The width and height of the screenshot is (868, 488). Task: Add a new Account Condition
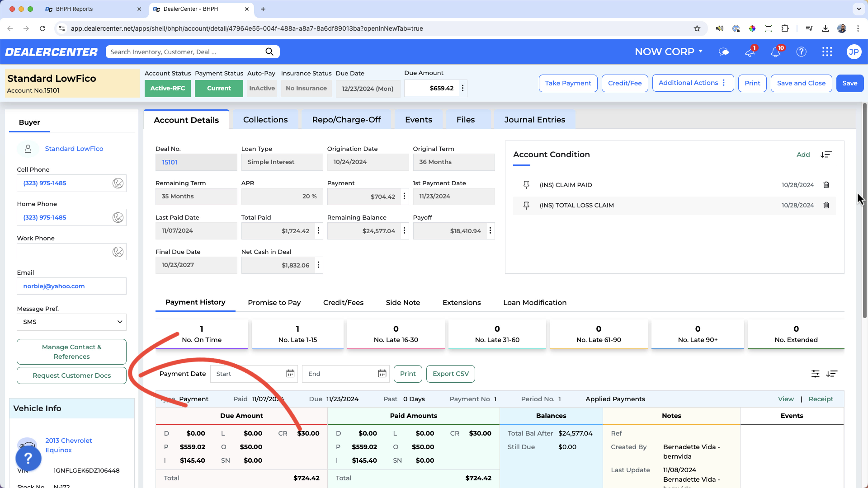(x=803, y=155)
